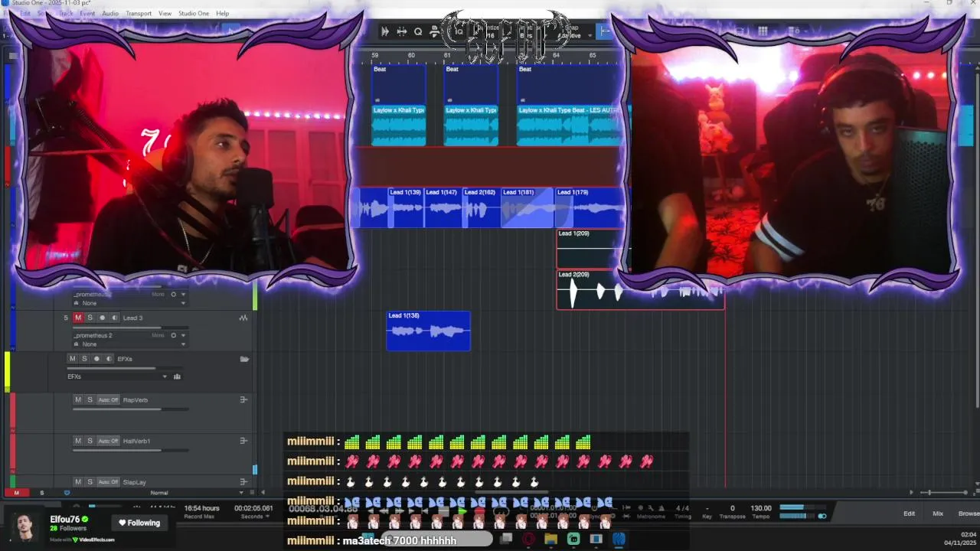Solo the SlapLay channel
Viewport: 980px width, 551px height.
(x=90, y=482)
